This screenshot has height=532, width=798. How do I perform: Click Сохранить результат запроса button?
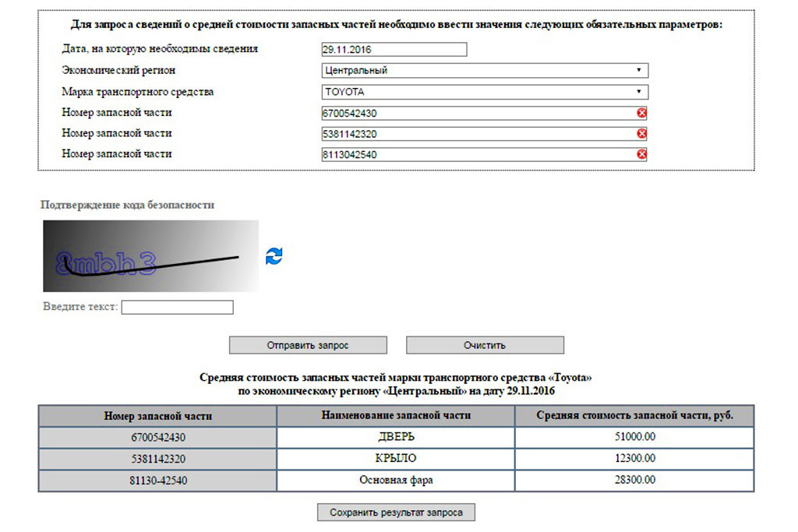(x=396, y=513)
